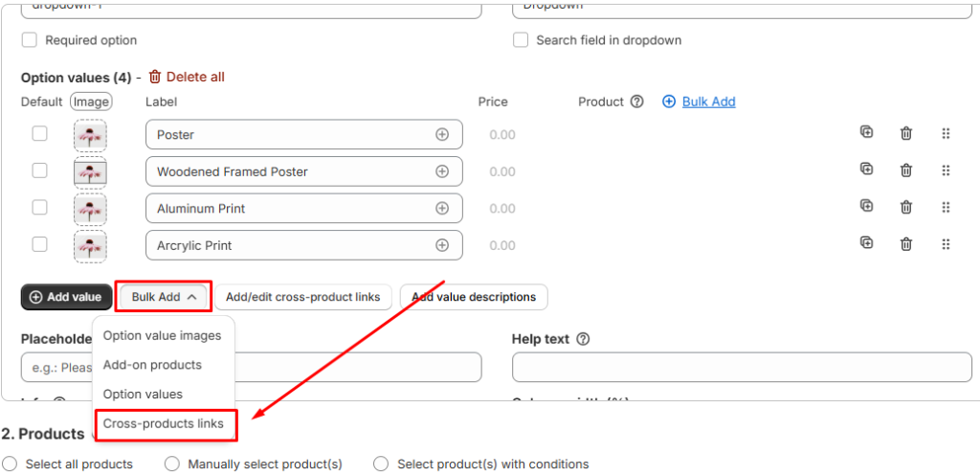980x476 pixels.
Task: Click trash icon for Arcrylic Print row
Action: point(905,244)
